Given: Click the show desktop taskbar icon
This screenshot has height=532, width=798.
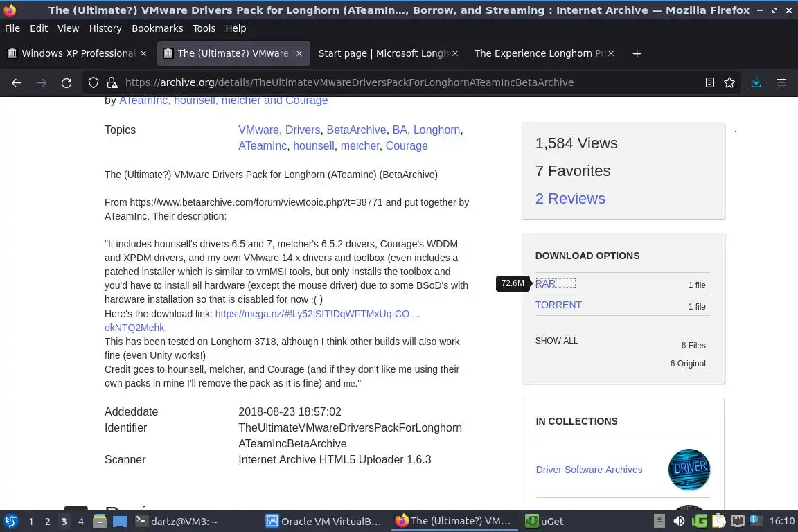Looking at the screenshot, I should click(x=120, y=521).
